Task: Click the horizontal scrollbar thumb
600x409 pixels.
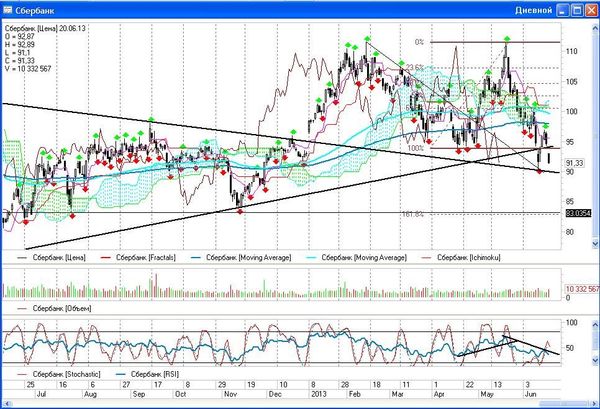Action: coord(563,404)
